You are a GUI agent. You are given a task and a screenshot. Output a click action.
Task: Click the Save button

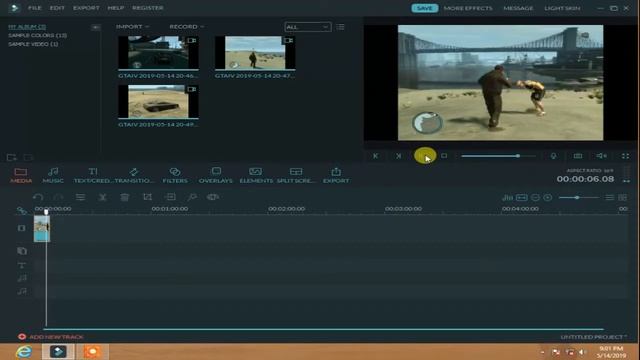[424, 8]
